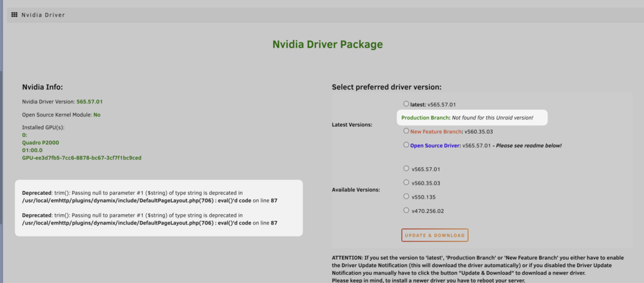Click the PCI address 01:00.0 text
Image resolution: width=644 pixels, height=283 pixels.
point(32,150)
